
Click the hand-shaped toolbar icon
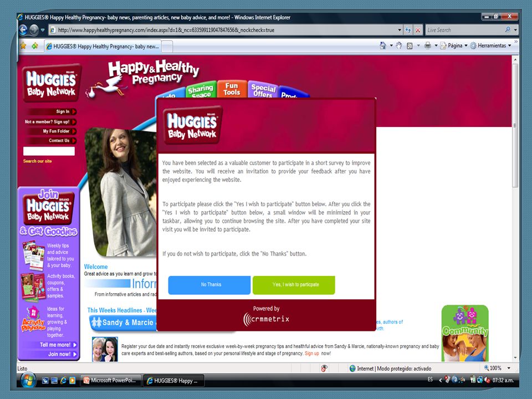click(x=399, y=45)
